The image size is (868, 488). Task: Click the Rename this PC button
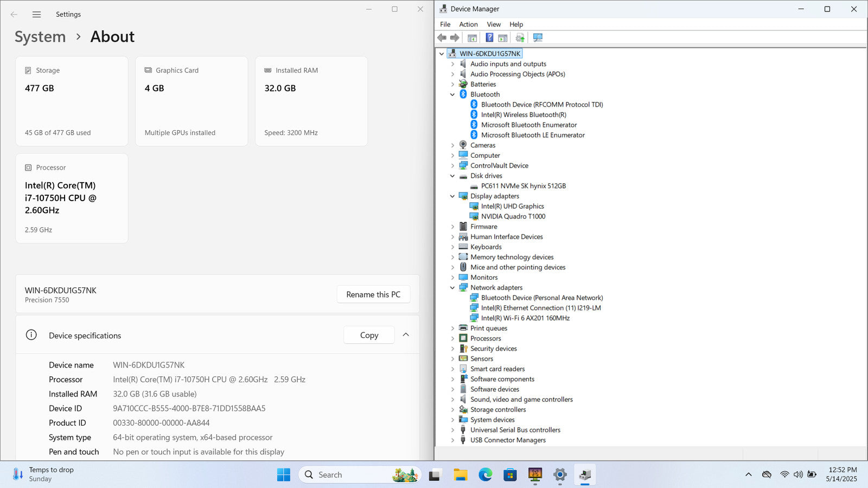pos(373,294)
